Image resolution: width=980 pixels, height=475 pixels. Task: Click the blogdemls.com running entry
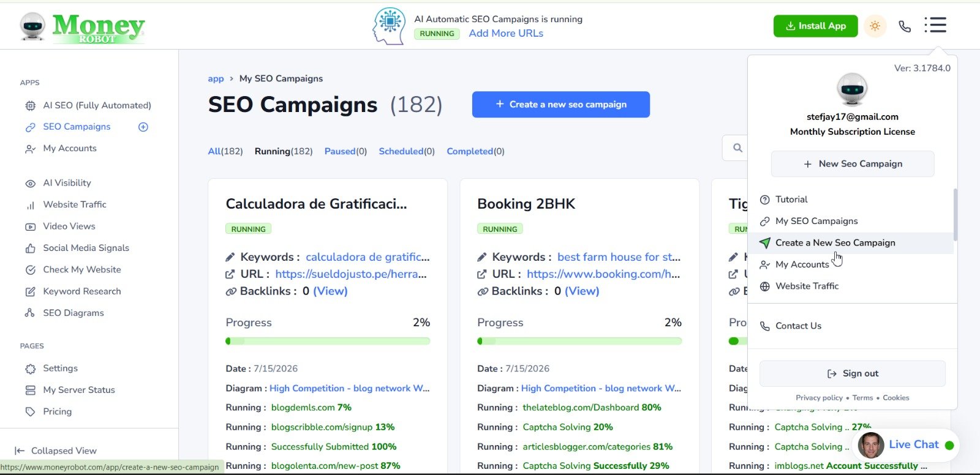pyautogui.click(x=311, y=408)
